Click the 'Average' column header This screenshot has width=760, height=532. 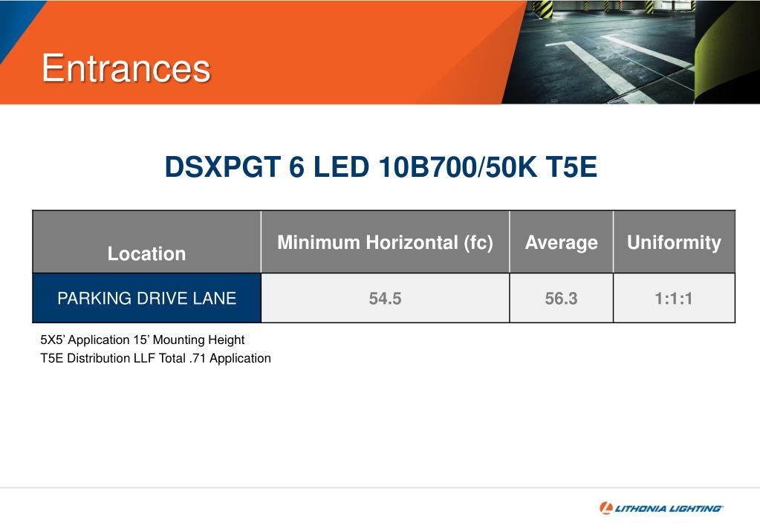[562, 242]
